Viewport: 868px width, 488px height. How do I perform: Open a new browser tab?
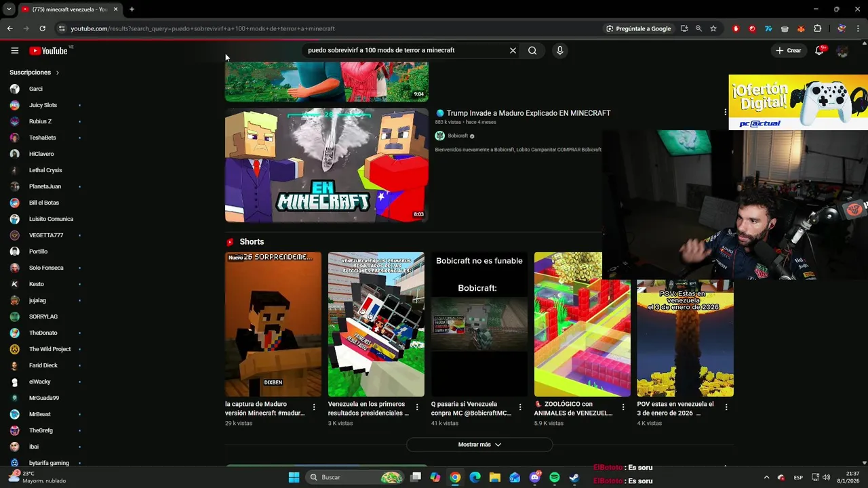(132, 9)
